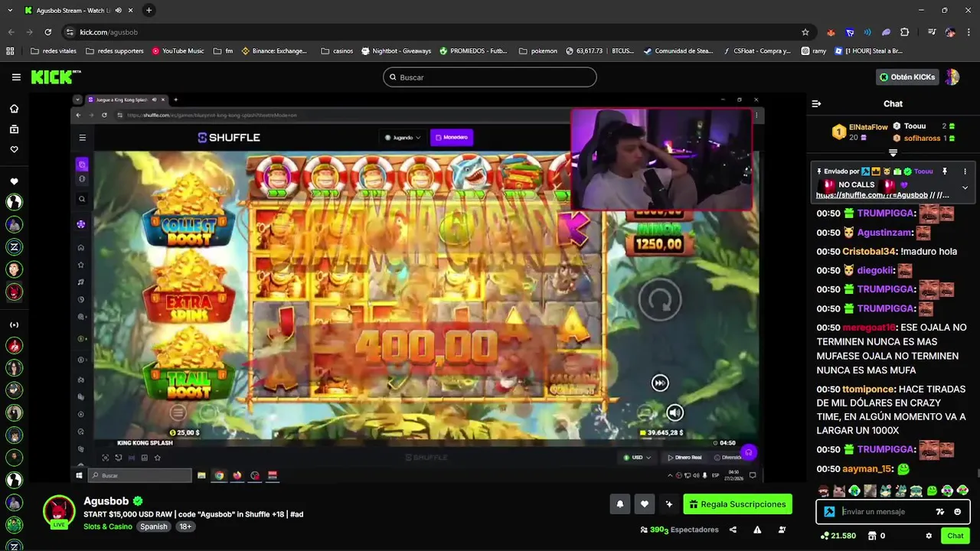Click sofihaross in gift leaderboard
This screenshot has height=551, width=980.
pos(922,139)
